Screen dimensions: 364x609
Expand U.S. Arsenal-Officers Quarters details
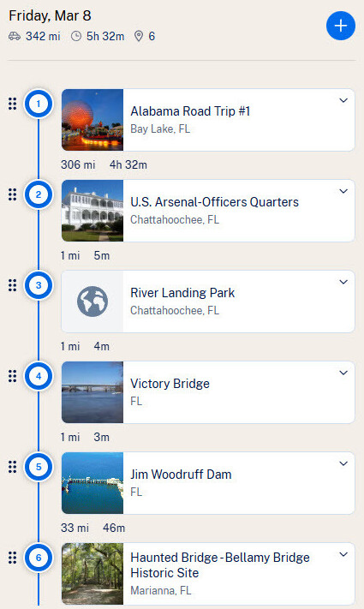tap(343, 192)
